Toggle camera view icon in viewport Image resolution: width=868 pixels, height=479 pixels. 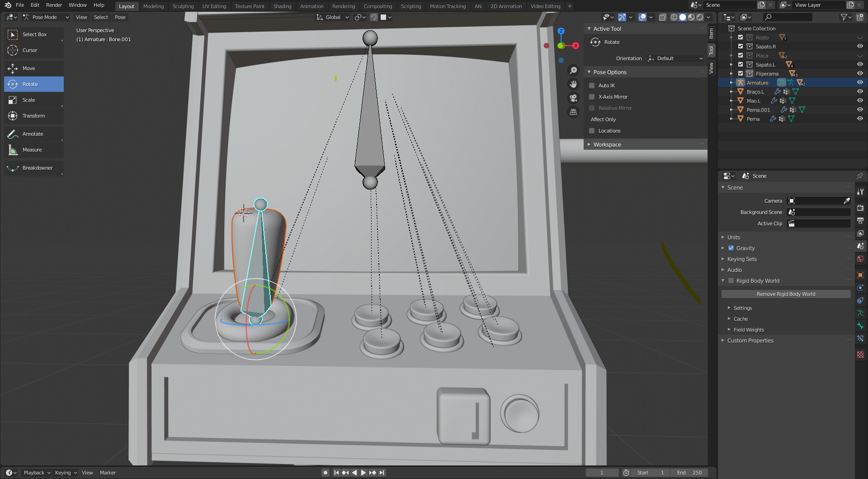(573, 98)
